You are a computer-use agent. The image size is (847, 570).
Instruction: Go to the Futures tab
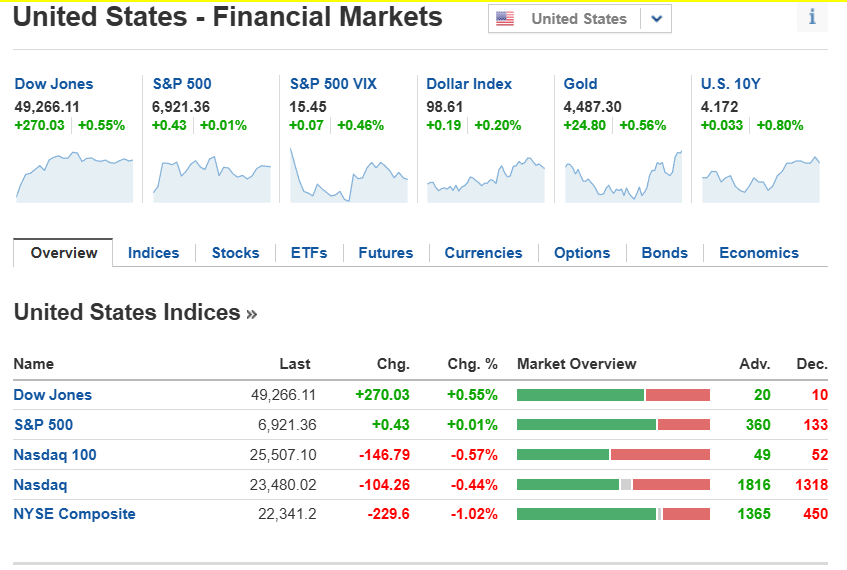[385, 253]
